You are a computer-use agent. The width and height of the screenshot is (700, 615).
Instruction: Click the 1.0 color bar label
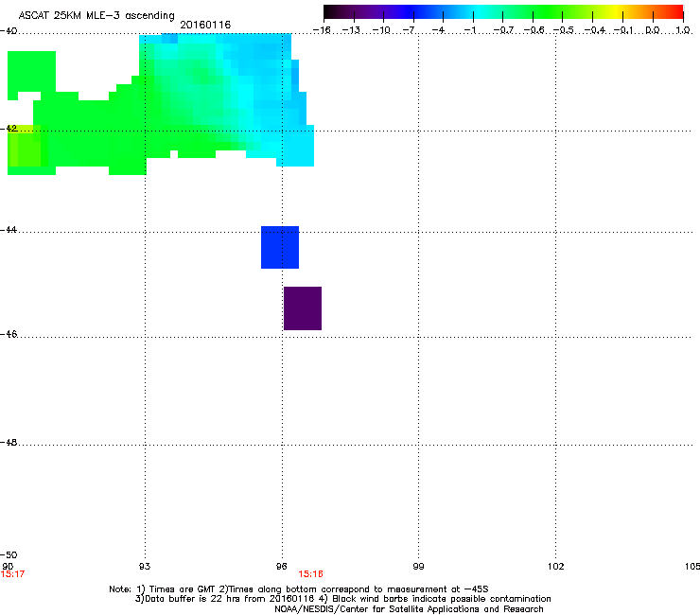click(683, 30)
